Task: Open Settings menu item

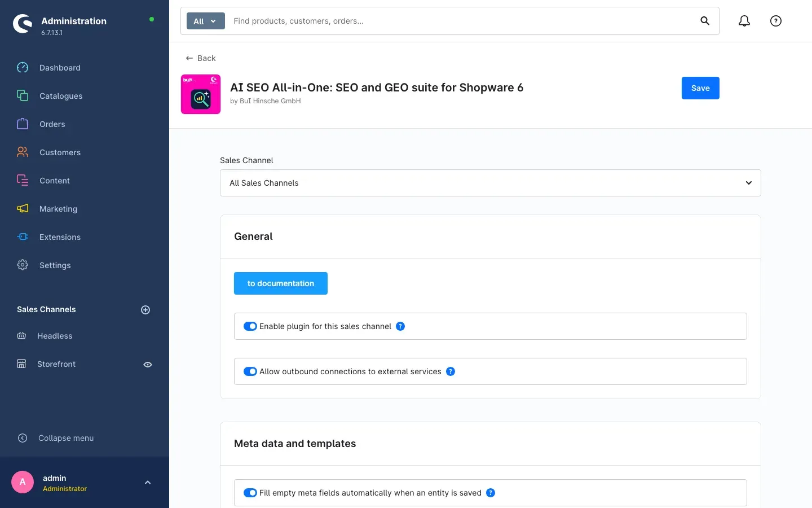Action: pyautogui.click(x=55, y=265)
